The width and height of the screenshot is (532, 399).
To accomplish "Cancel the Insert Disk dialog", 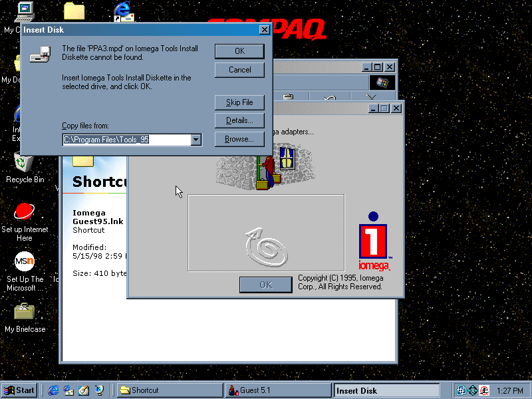I will 239,70.
